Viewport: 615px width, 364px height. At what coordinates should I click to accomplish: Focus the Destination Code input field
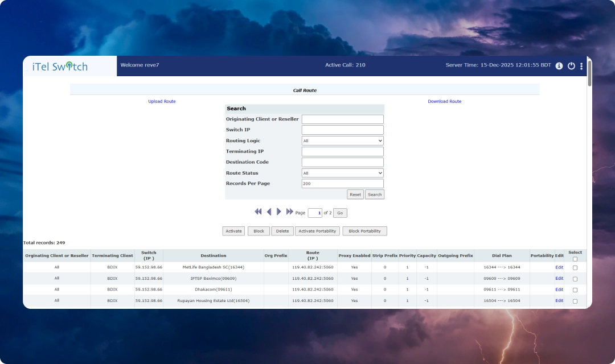pyautogui.click(x=342, y=162)
